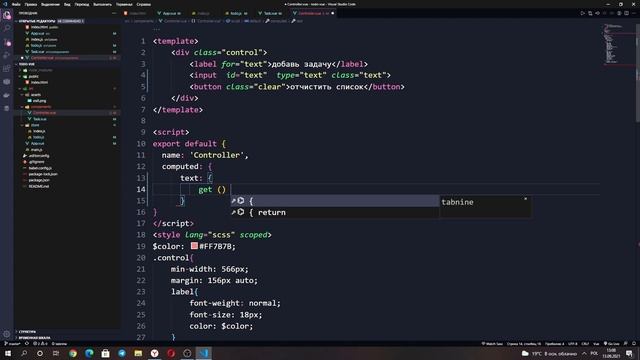Viewport: 640px width, 360px height.
Task: Open the editor more actions ellipsis
Action: point(634,13)
